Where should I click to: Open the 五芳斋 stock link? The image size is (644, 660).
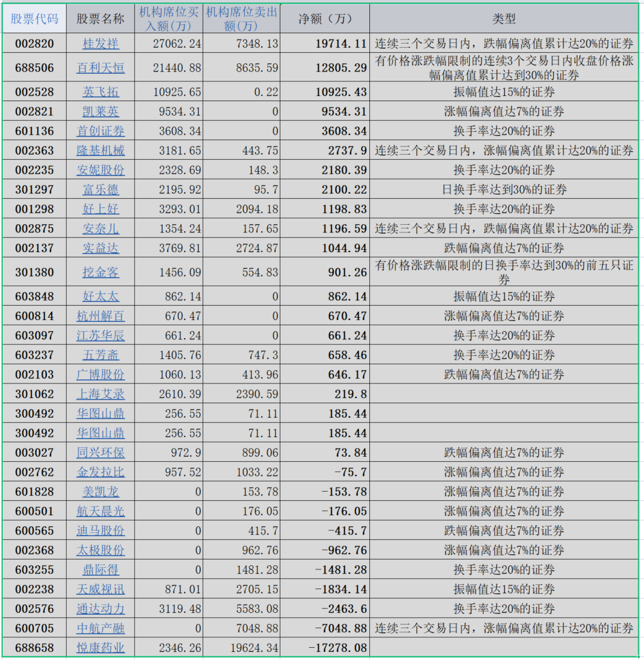pyautogui.click(x=100, y=355)
